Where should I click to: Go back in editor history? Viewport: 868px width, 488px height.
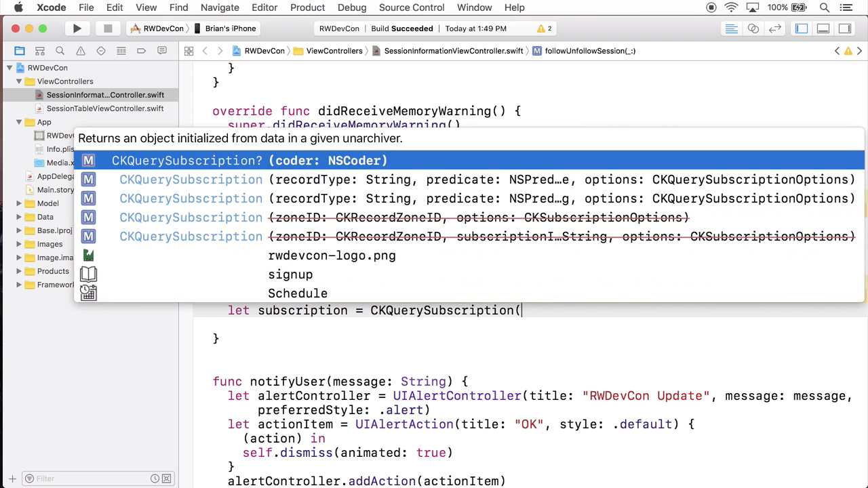tap(205, 51)
